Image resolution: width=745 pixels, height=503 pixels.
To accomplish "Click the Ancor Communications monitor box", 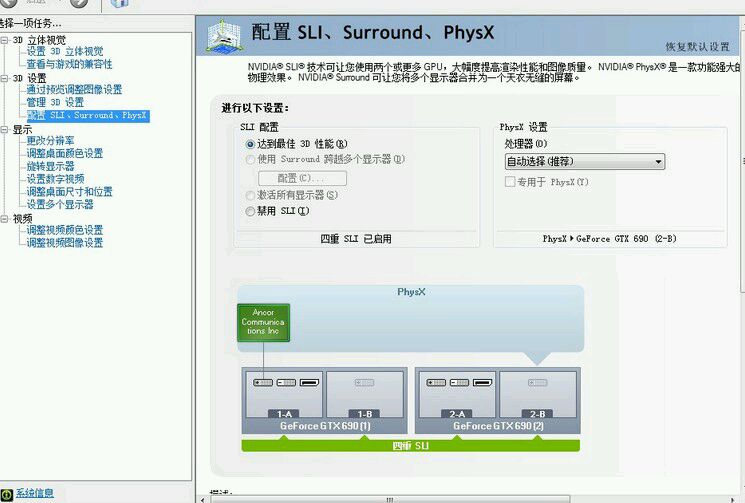I will [263, 323].
